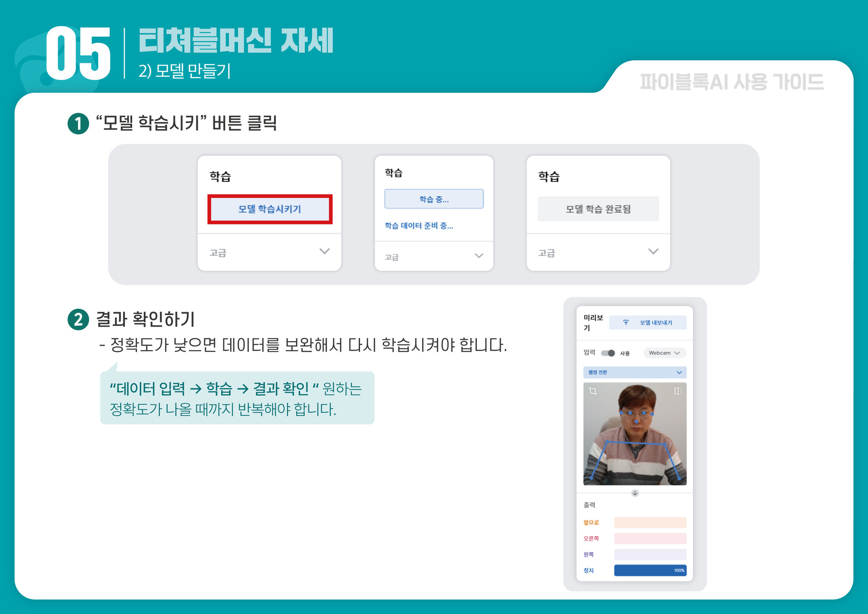The image size is (868, 614).
Task: Click the down arrow circle below webcam preview
Action: coord(635,493)
